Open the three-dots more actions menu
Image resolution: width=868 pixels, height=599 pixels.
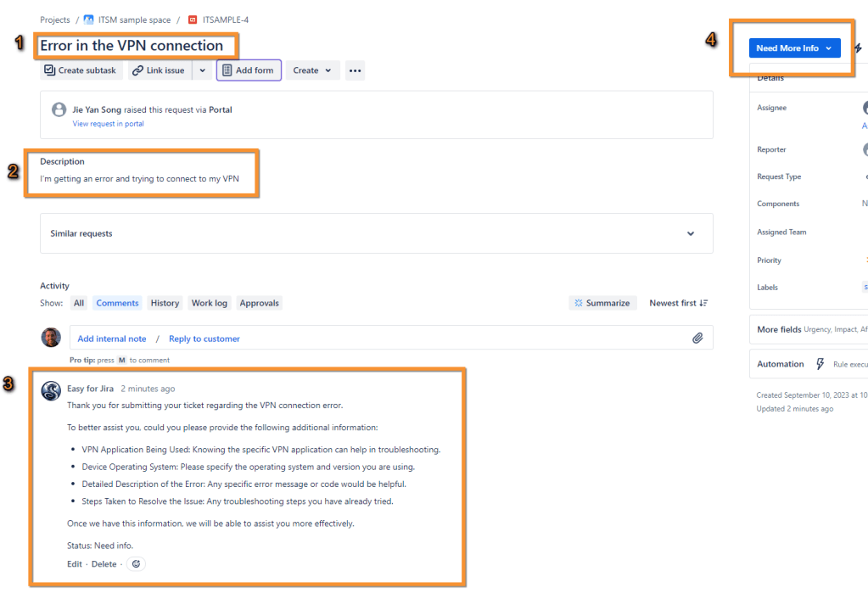(355, 70)
